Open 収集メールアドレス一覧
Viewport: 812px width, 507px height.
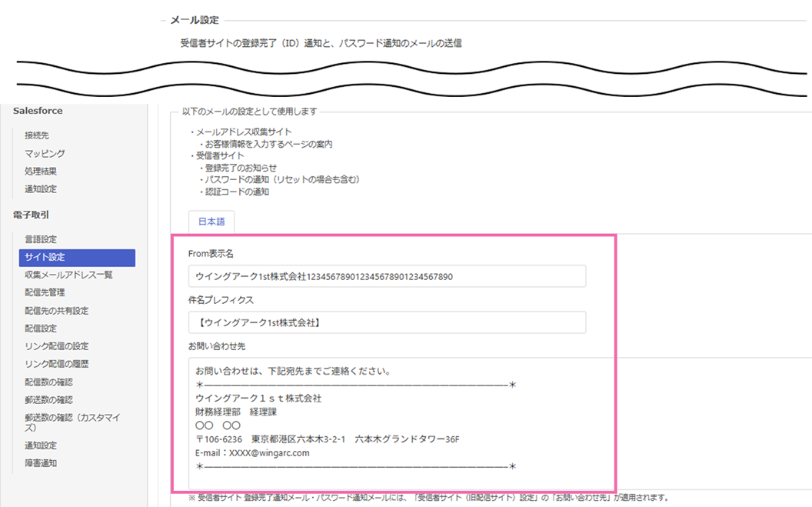[x=68, y=275]
